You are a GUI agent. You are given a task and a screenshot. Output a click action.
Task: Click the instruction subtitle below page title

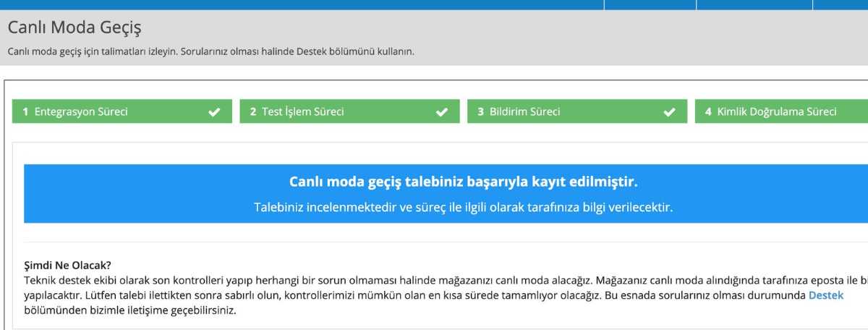pyautogui.click(x=210, y=52)
